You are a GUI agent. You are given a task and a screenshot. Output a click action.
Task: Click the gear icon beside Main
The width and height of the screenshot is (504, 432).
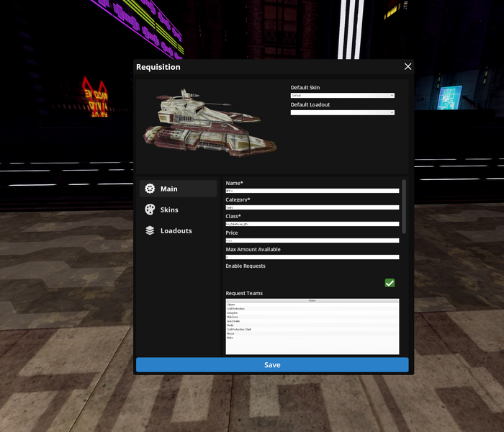(150, 189)
